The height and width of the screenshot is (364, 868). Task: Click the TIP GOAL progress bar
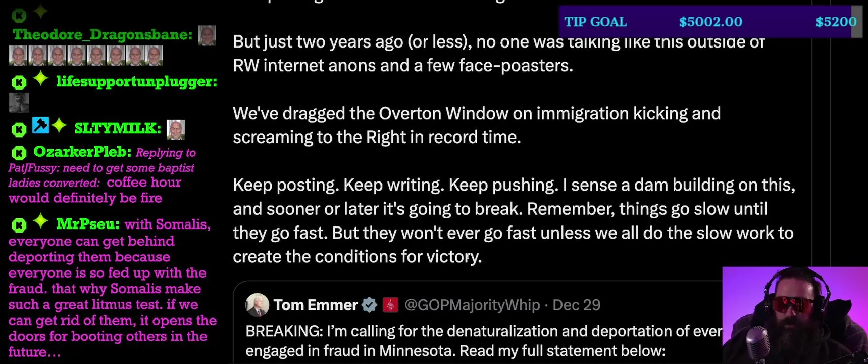710,22
